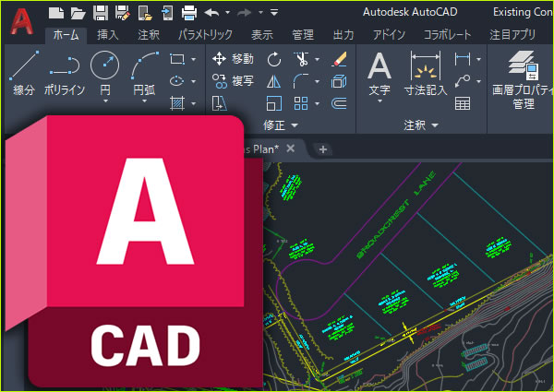Screen dimensions: 554x392
Task: Open from Web & Mobile icon
Action: pos(145,13)
